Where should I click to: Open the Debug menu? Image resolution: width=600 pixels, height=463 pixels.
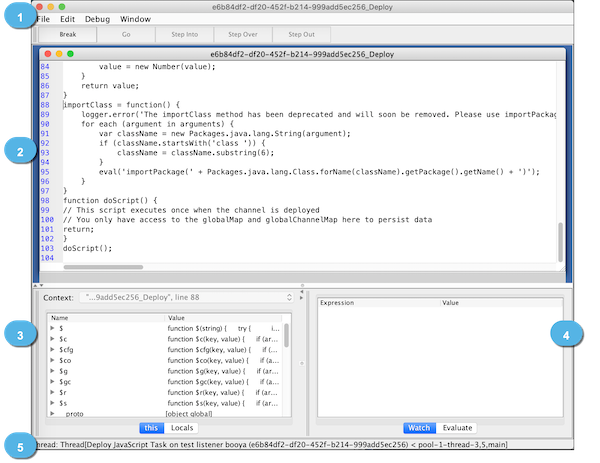[98, 19]
